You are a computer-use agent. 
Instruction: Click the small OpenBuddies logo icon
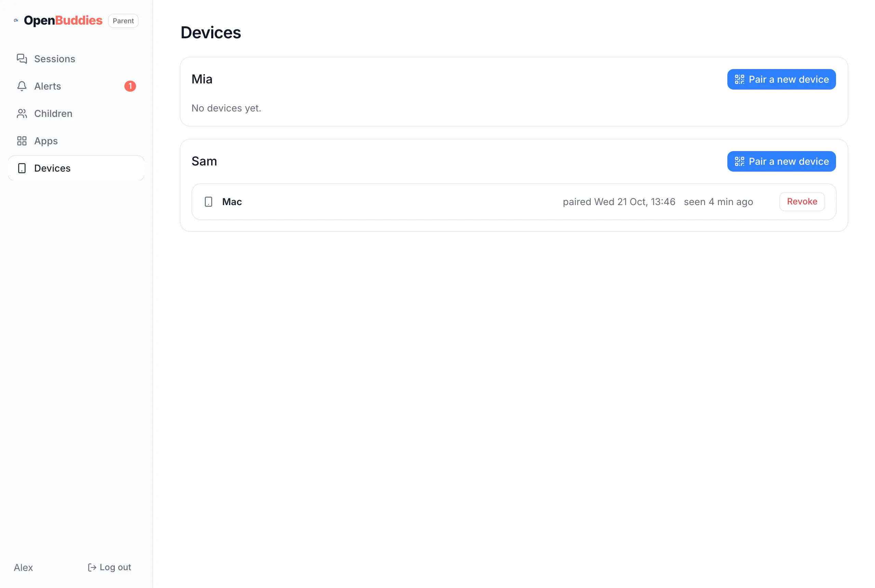(x=16, y=21)
